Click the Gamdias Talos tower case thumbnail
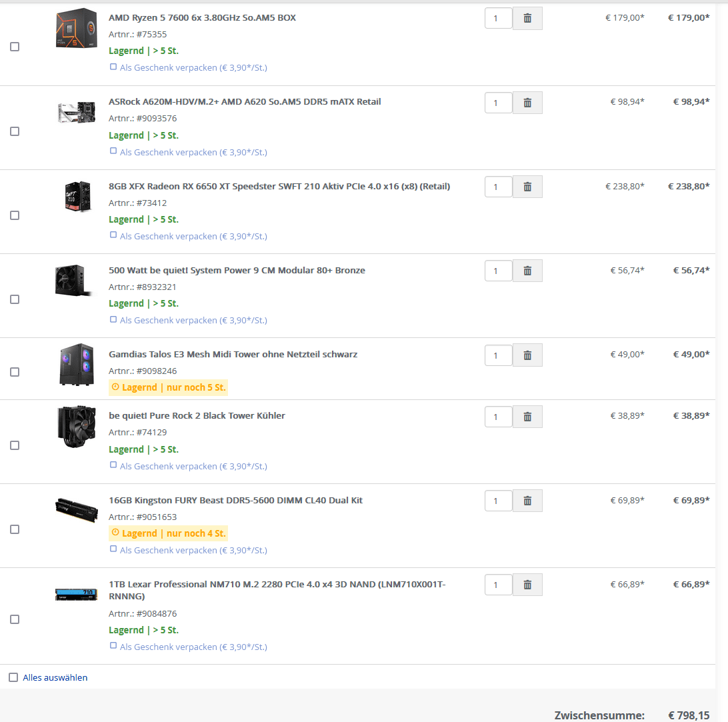Image resolution: width=728 pixels, height=722 pixels. [77, 365]
